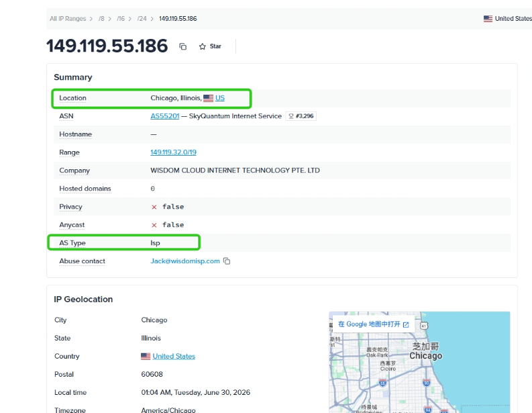This screenshot has height=413, width=532.
Task: Click the America/Chicago timezone value
Action: tap(168, 410)
